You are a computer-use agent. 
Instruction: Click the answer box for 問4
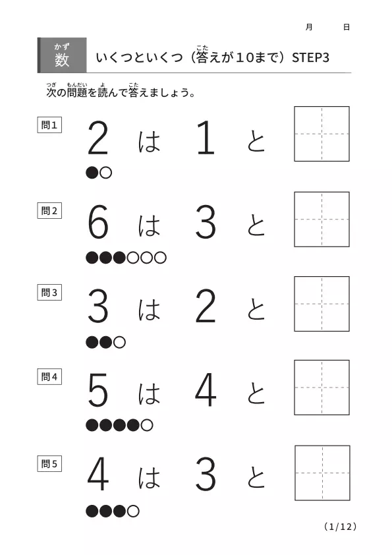[322, 388]
